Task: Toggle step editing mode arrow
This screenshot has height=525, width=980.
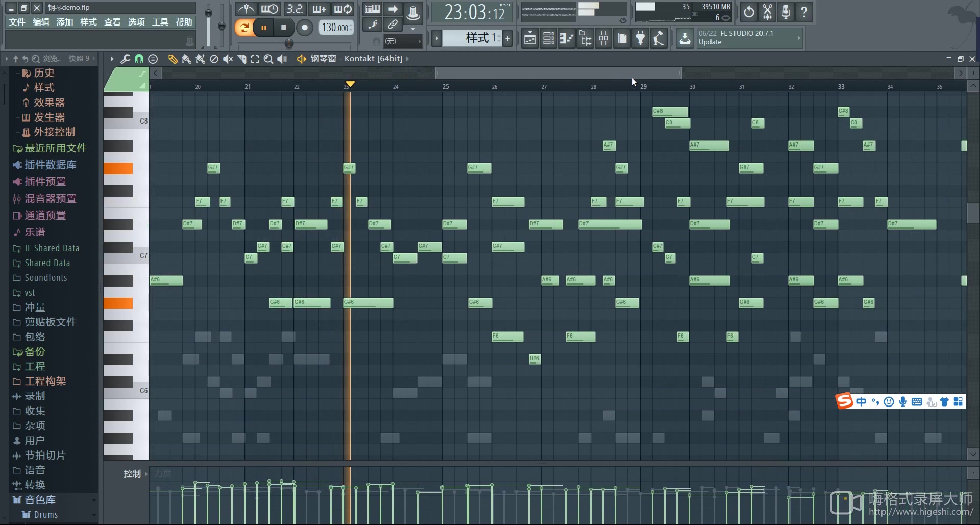Action: pos(393,9)
